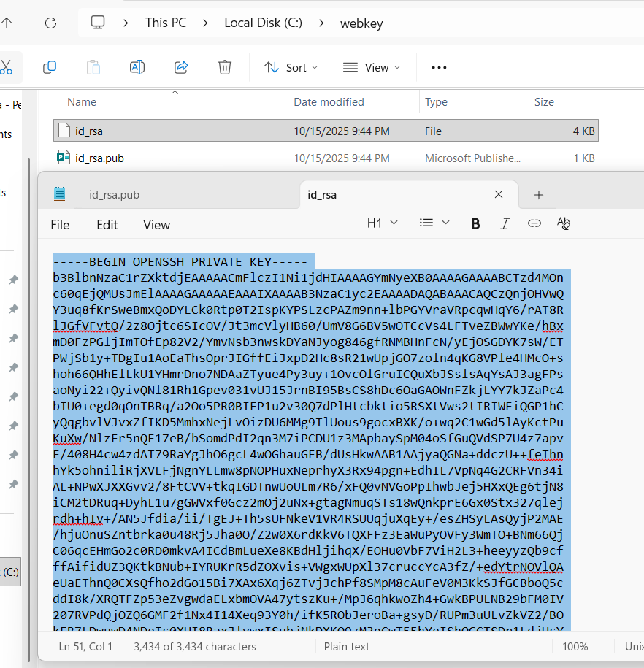Click Local Disk (C:) in address bar
The image size is (644, 668).
[x=263, y=23]
